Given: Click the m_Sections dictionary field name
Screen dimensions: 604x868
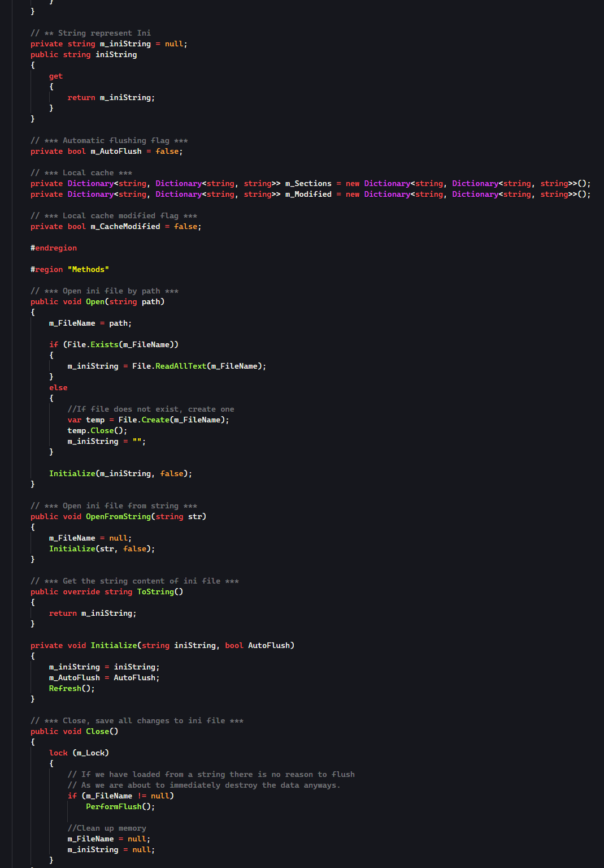Looking at the screenshot, I should point(308,184).
